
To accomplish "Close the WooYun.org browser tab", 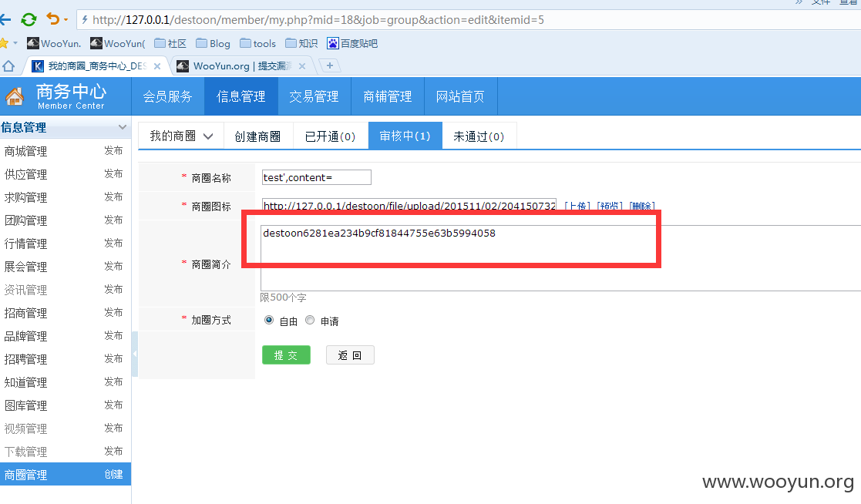I will coord(302,66).
